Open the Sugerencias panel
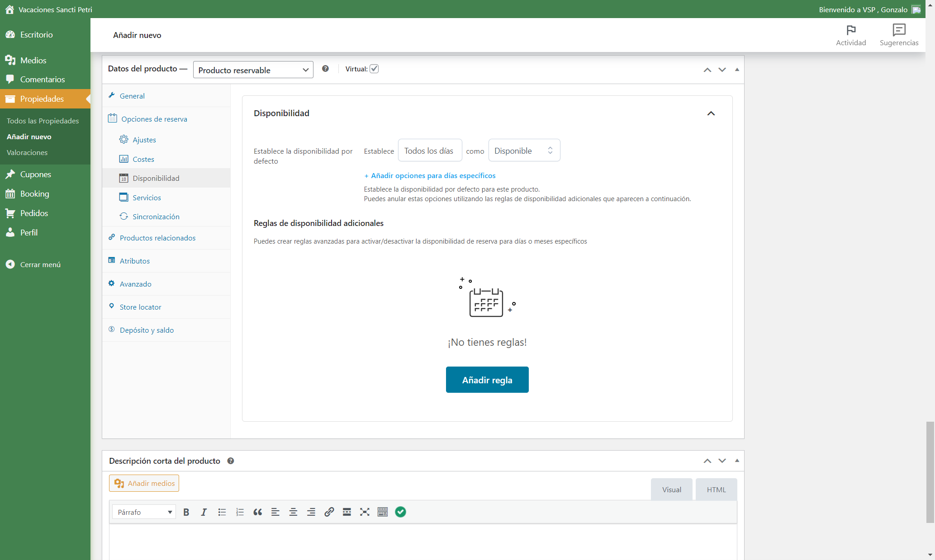This screenshot has height=560, width=935. [x=899, y=35]
